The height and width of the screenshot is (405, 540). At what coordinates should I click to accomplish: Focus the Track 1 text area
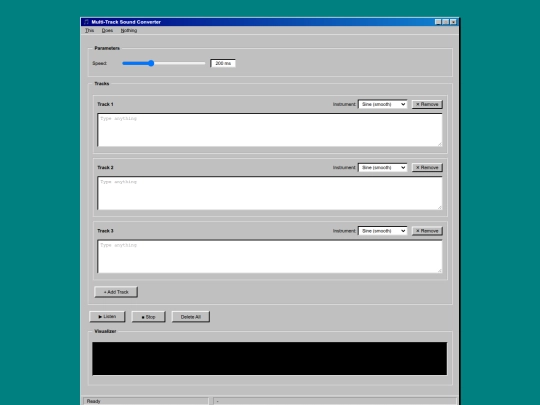[270, 130]
